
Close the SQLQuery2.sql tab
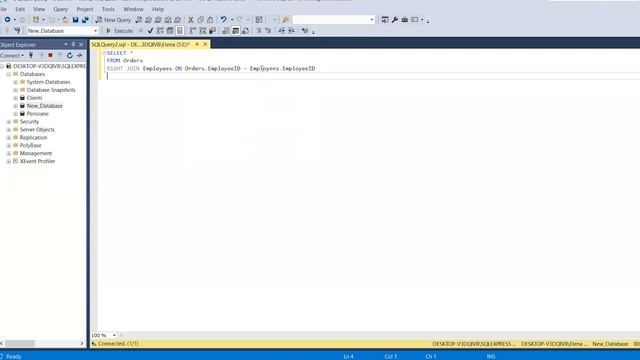205,44
